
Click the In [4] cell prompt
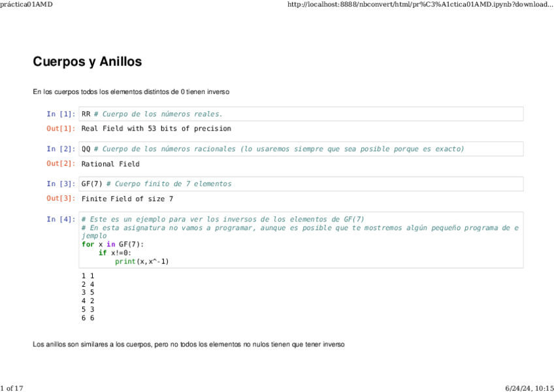point(61,220)
